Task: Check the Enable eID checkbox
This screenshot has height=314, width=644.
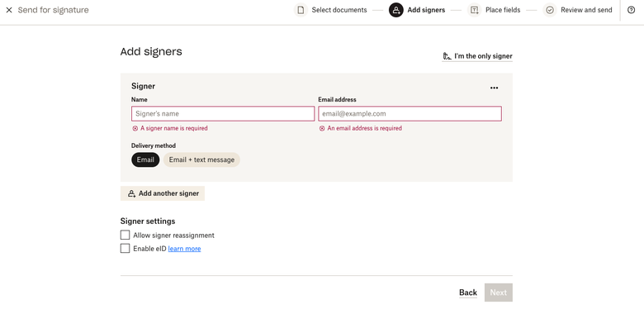Action: tap(125, 248)
